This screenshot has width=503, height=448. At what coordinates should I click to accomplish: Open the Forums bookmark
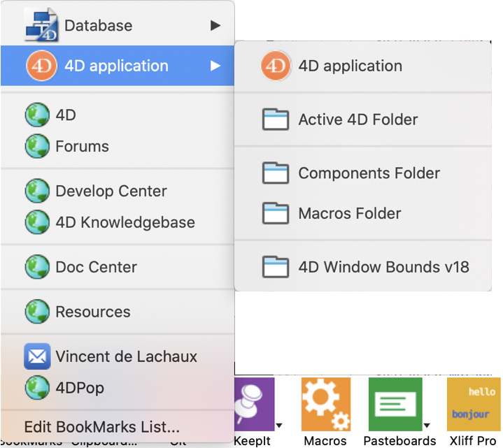[x=118, y=146]
